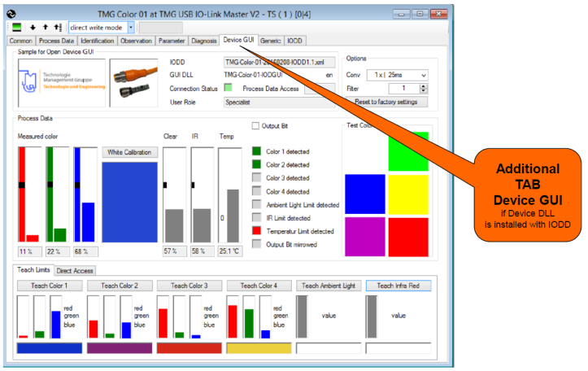Click the IR Limit detected indicator
This screenshot has height=371, width=588.
pyautogui.click(x=256, y=217)
